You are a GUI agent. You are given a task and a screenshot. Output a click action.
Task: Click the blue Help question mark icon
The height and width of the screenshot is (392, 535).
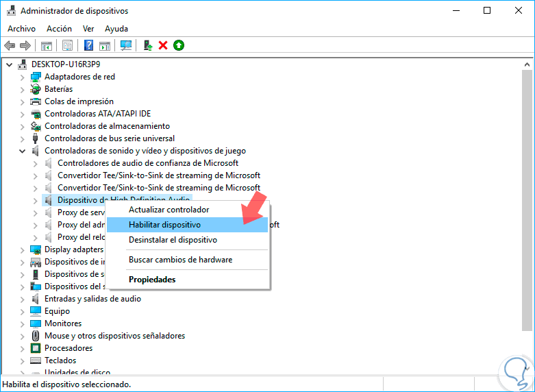tap(88, 45)
